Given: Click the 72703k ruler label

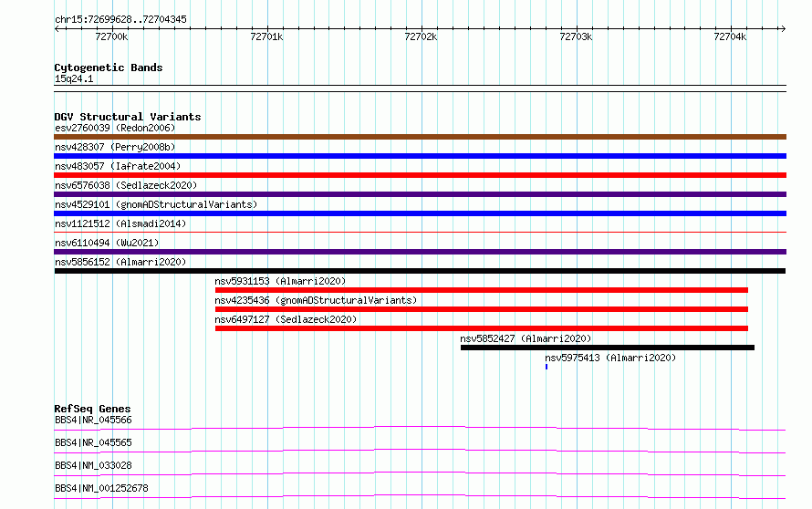Looking at the screenshot, I should 576,36.
